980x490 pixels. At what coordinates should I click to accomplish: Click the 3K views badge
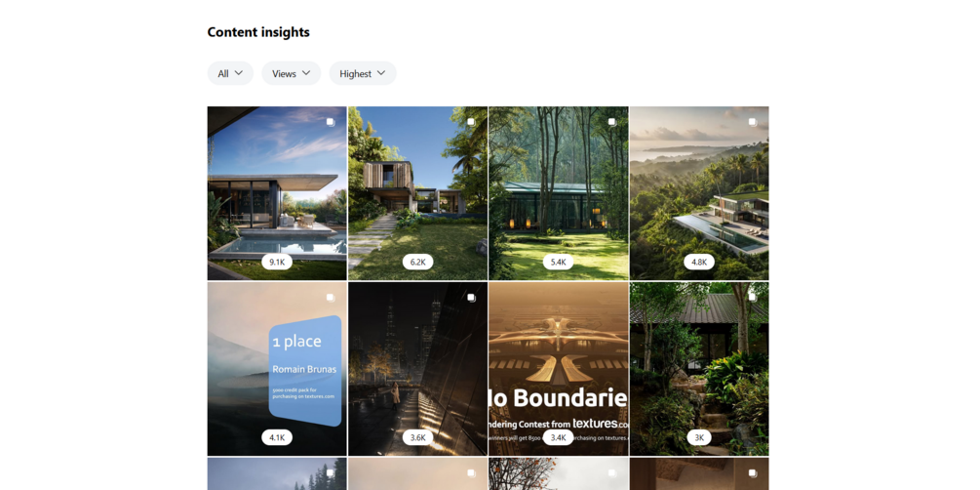coord(699,437)
